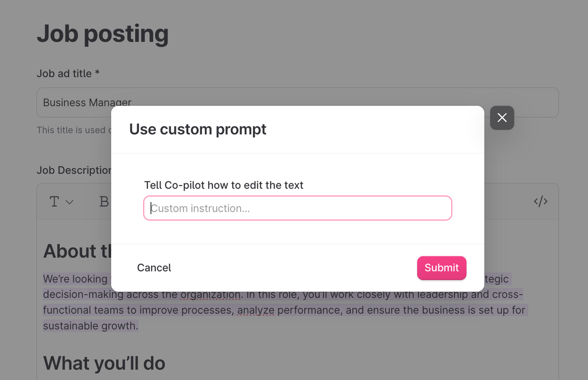Click the Job posting page heading
Image resolution: width=588 pixels, height=380 pixels.
[x=102, y=34]
